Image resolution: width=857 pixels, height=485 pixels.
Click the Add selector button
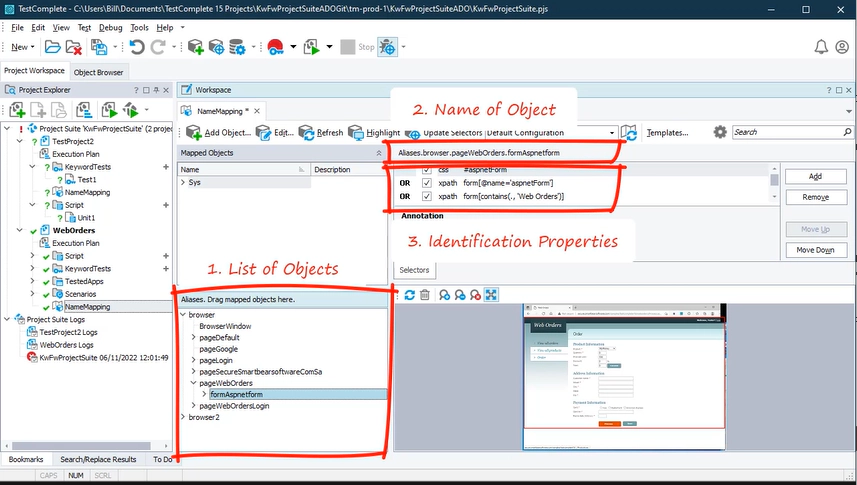[x=815, y=176]
